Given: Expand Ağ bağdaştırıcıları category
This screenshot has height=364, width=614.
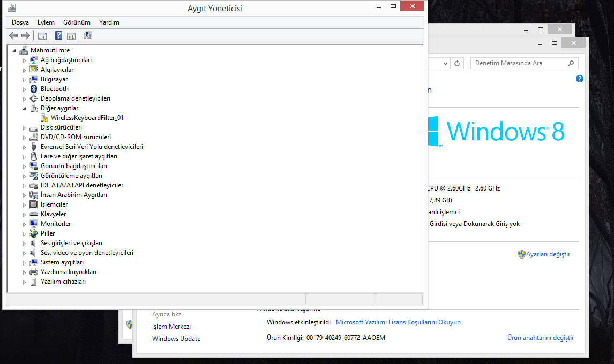Looking at the screenshot, I should 24,60.
